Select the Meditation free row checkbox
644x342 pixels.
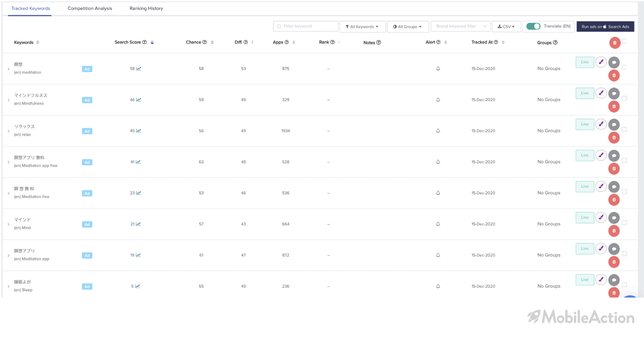(624, 191)
